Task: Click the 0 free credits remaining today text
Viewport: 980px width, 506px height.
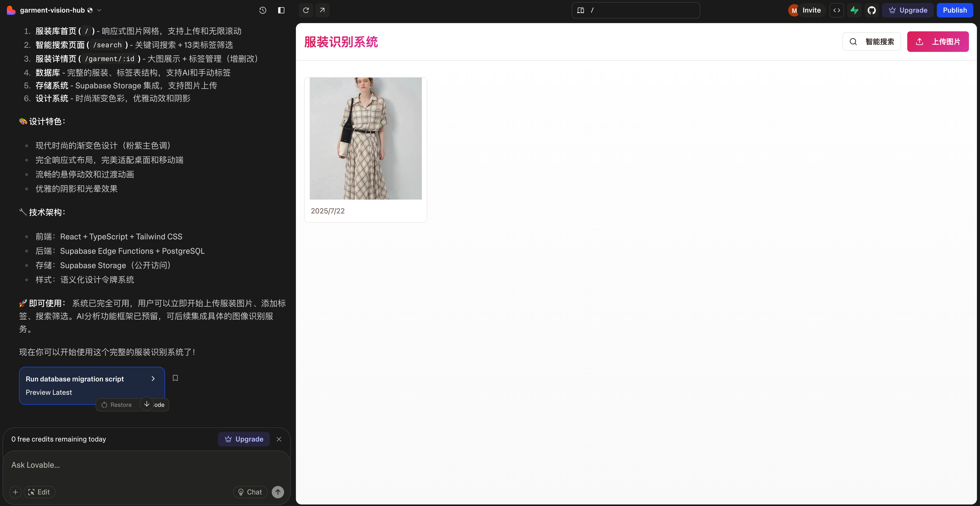Action: [x=59, y=439]
